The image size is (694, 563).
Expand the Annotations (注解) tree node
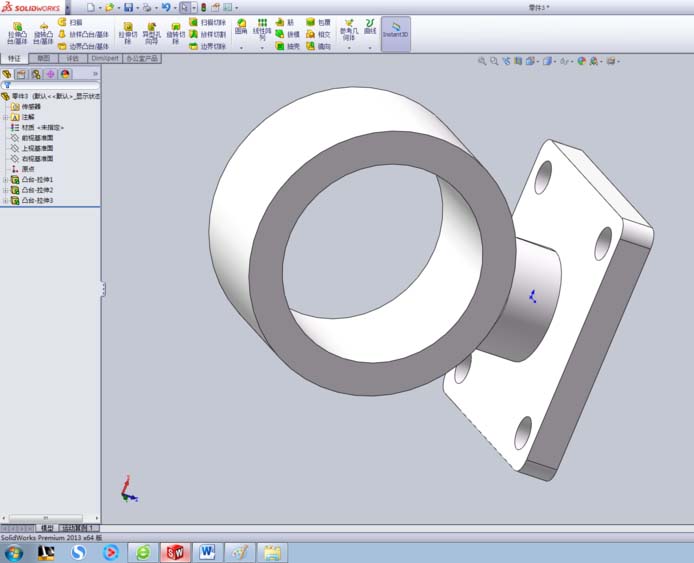5,117
